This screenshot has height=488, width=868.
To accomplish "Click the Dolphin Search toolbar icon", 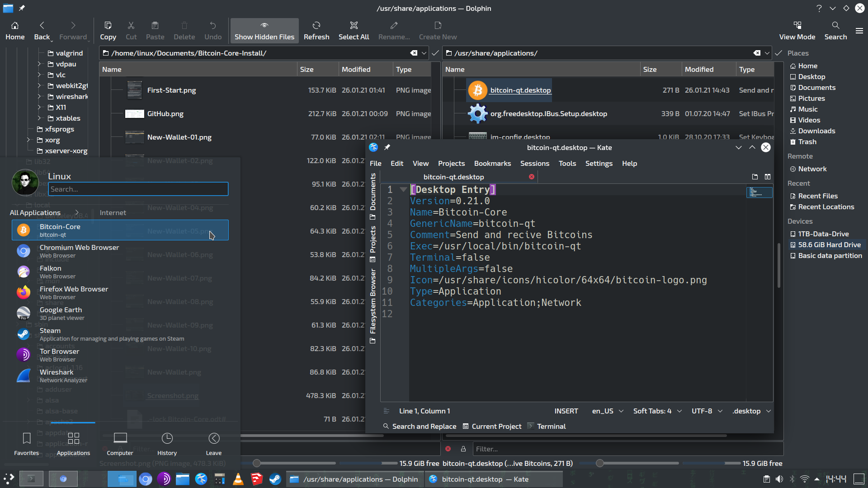I will (x=835, y=30).
